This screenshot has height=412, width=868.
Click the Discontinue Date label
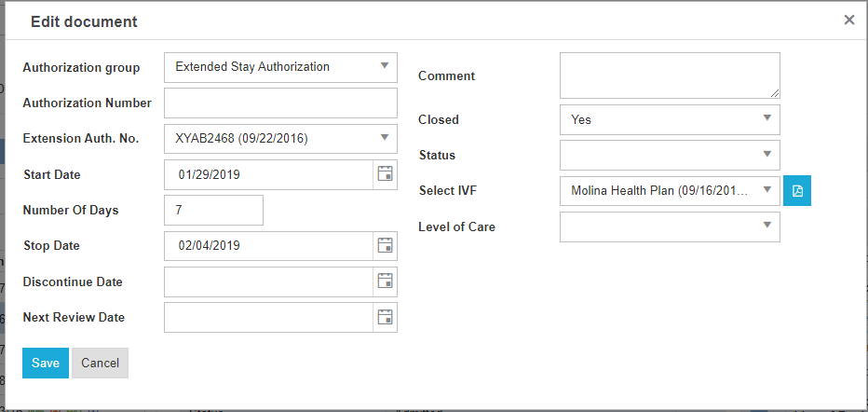tap(73, 282)
